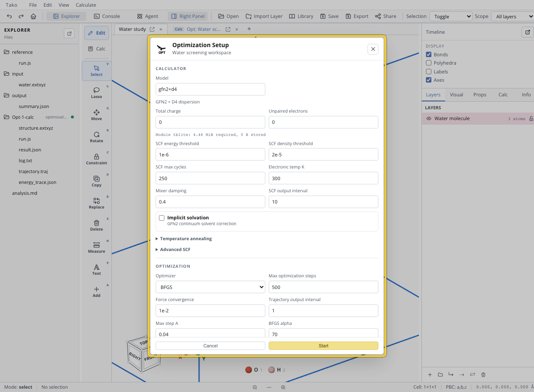This screenshot has width=534, height=392.
Task: Click the Max optimization steps field
Action: (x=323, y=287)
